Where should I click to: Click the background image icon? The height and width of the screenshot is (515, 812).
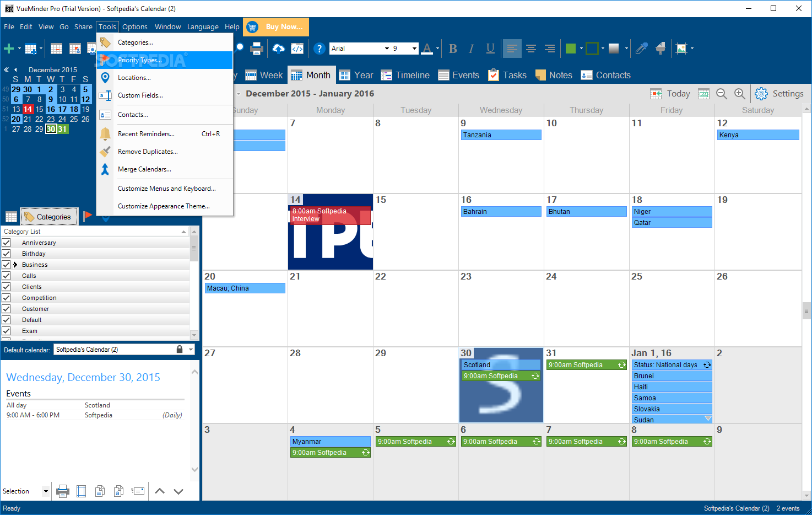pyautogui.click(x=681, y=49)
